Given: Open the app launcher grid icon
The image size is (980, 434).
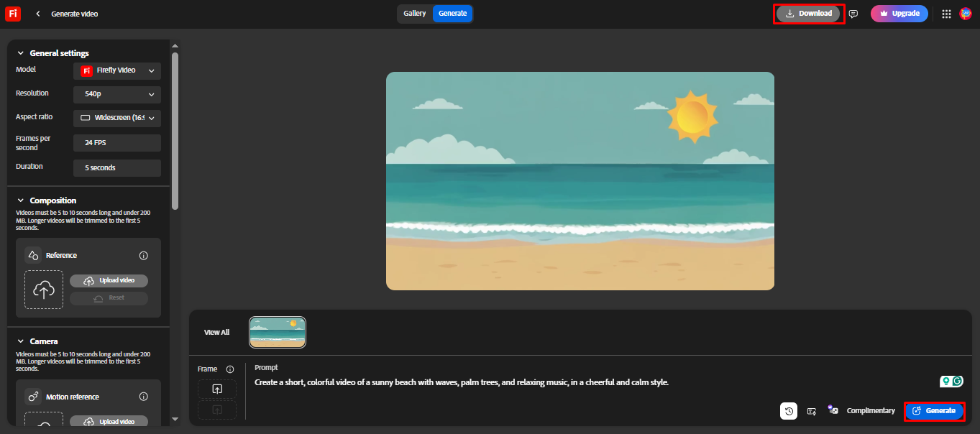Looking at the screenshot, I should [x=946, y=14].
